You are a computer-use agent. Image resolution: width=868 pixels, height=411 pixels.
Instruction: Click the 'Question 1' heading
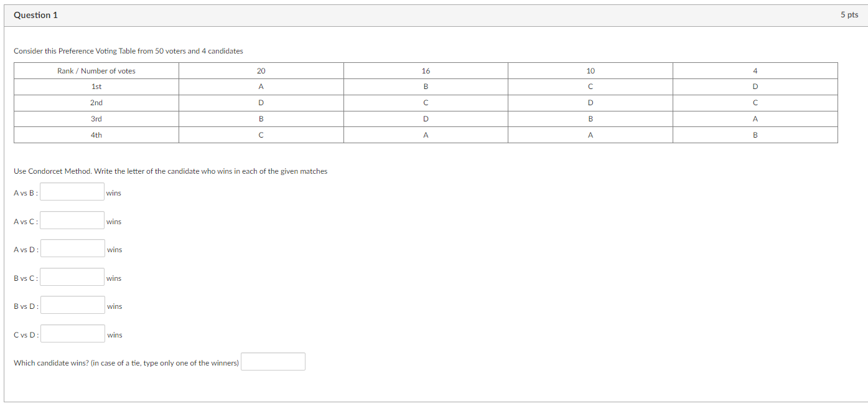[35, 15]
